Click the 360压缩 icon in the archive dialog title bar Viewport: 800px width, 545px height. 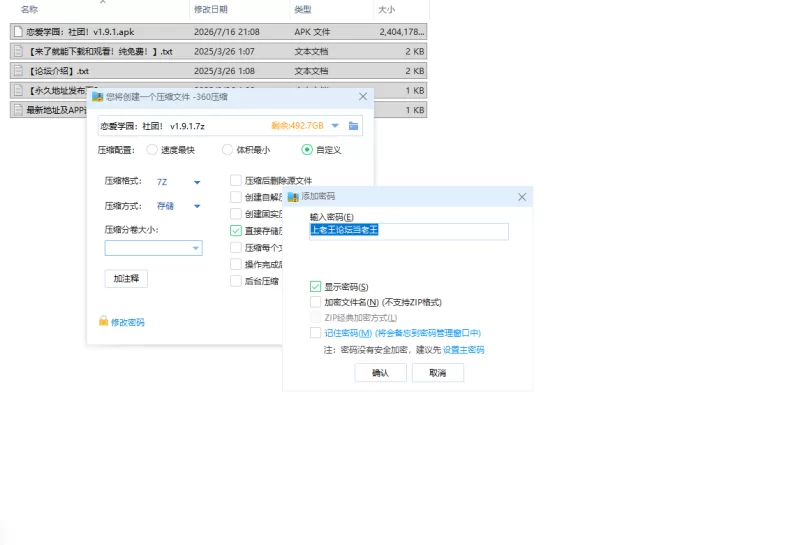point(97,97)
